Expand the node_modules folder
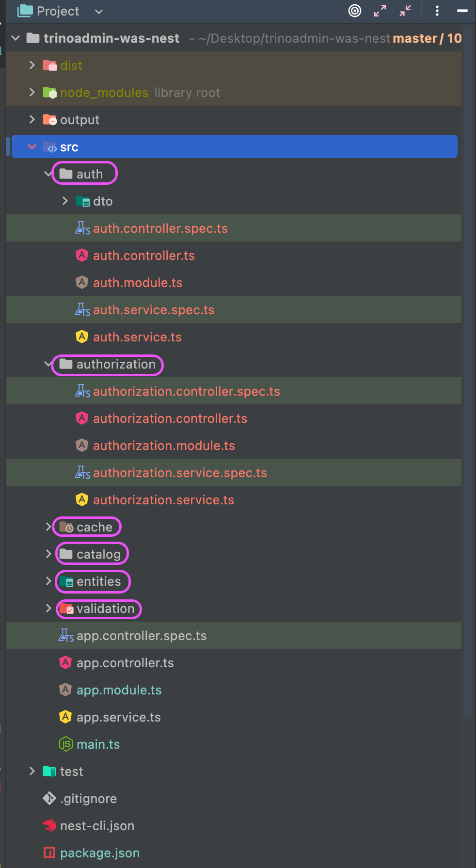 click(x=32, y=92)
